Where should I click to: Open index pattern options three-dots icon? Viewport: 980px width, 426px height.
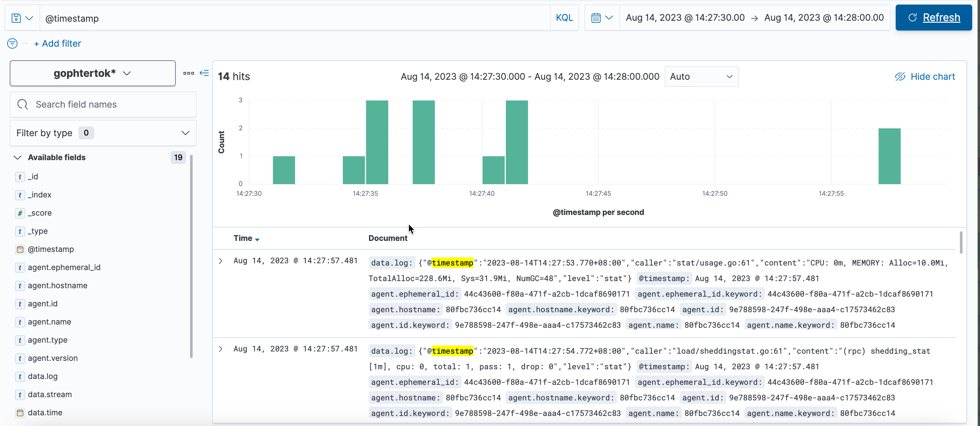pyautogui.click(x=188, y=73)
